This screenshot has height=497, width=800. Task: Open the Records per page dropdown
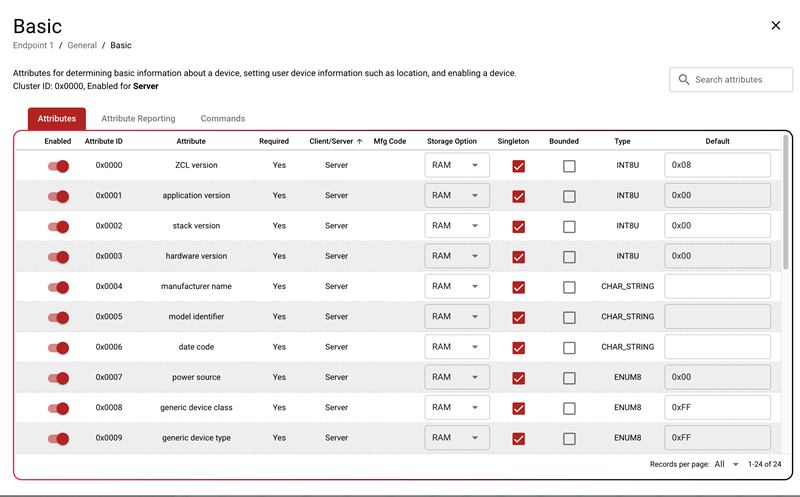click(727, 465)
